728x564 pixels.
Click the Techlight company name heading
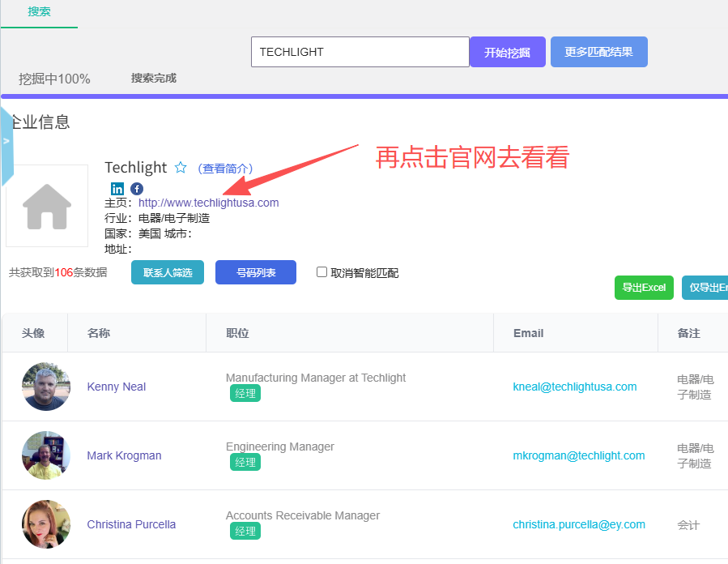(135, 167)
